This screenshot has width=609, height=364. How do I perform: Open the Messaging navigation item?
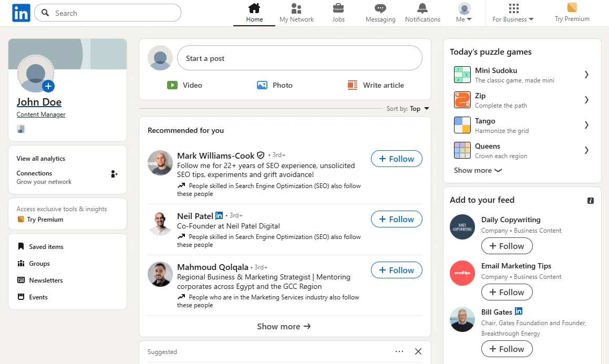pos(380,9)
